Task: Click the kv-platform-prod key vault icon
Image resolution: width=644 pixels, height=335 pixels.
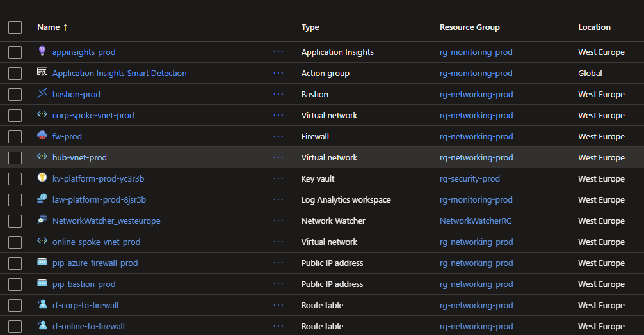Action: (x=42, y=178)
